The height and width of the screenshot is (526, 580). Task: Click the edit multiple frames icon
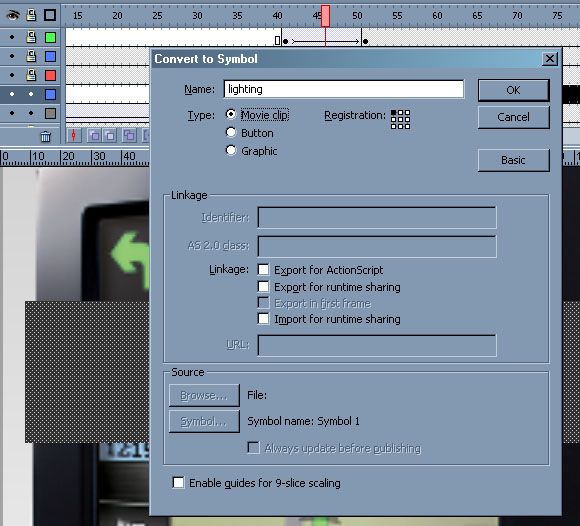128,136
